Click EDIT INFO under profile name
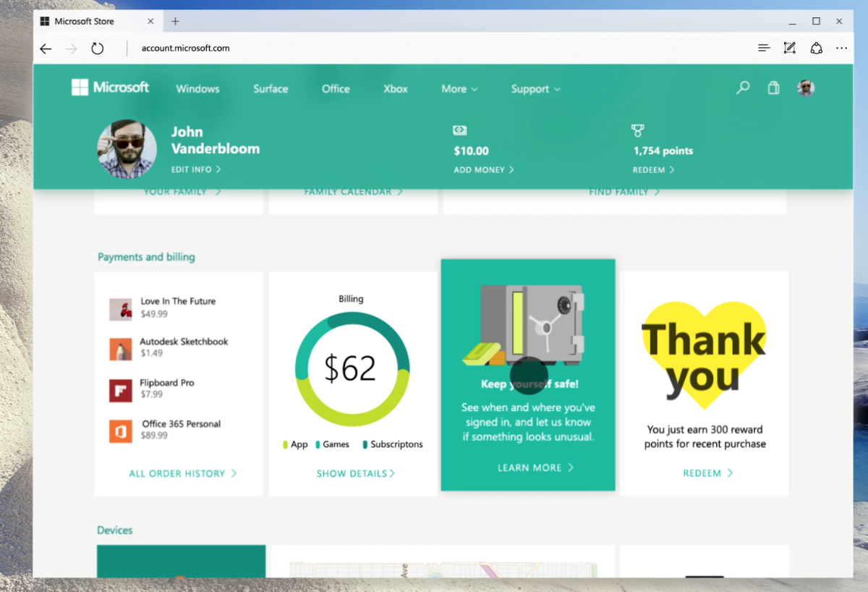This screenshot has width=868, height=592. [196, 169]
